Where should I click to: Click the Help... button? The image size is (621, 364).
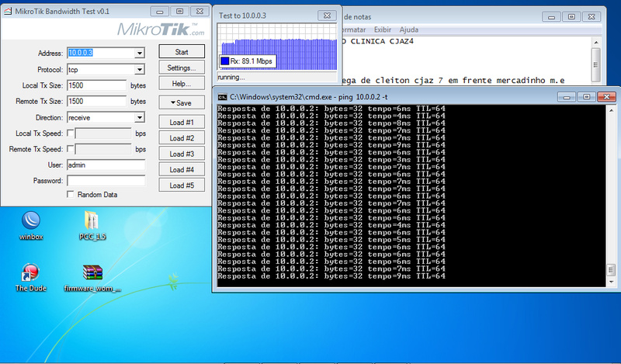pyautogui.click(x=182, y=84)
